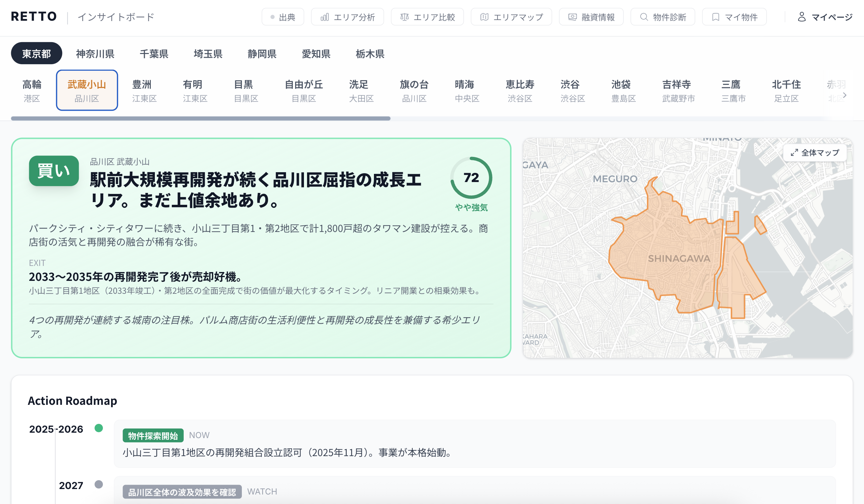Image resolution: width=864 pixels, height=504 pixels.
Task: Select 武蔵小山 品川区 area tab
Action: coord(87,91)
